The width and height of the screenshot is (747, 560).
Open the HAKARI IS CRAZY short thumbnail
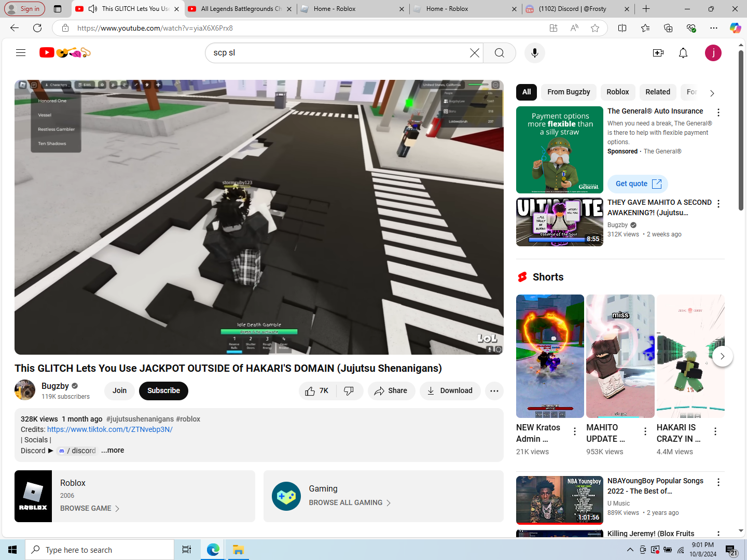(690, 356)
